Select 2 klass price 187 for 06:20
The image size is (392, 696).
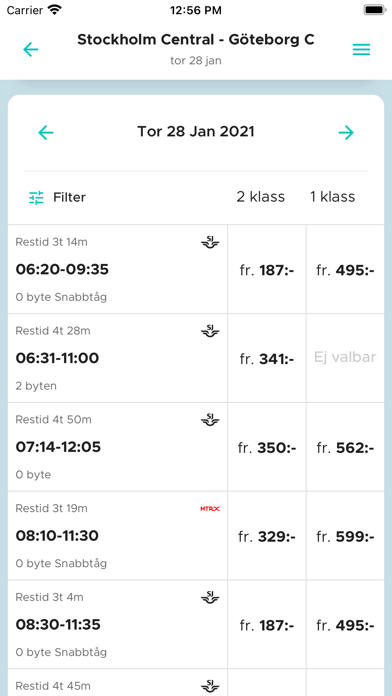pyautogui.click(x=267, y=269)
